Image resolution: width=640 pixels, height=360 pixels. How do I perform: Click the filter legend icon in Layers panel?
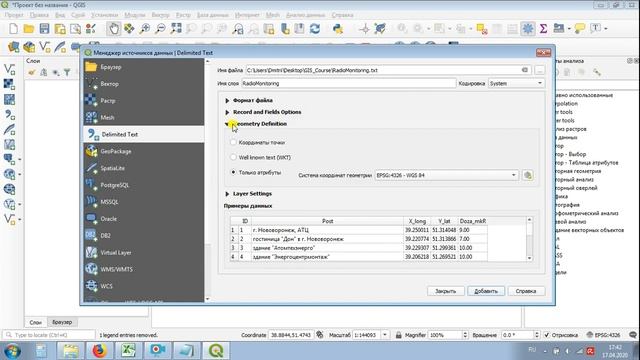click(x=67, y=73)
